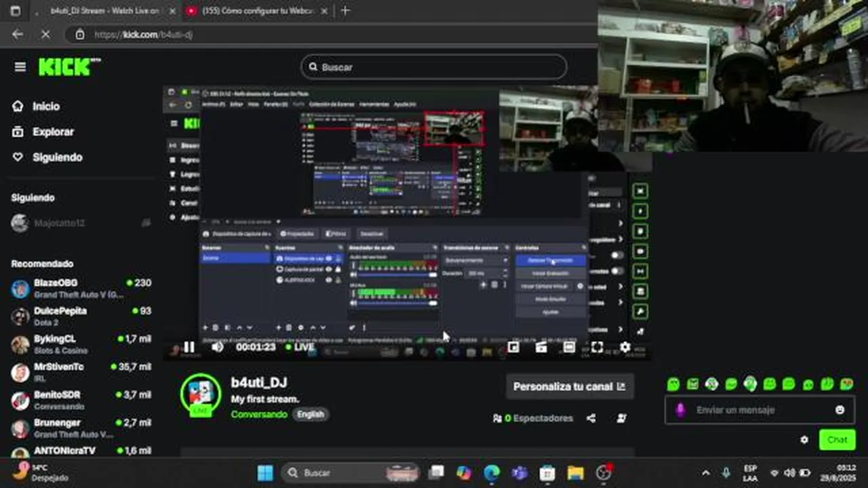868x488 pixels.
Task: Open the weather widget on taskbar
Action: [40, 472]
